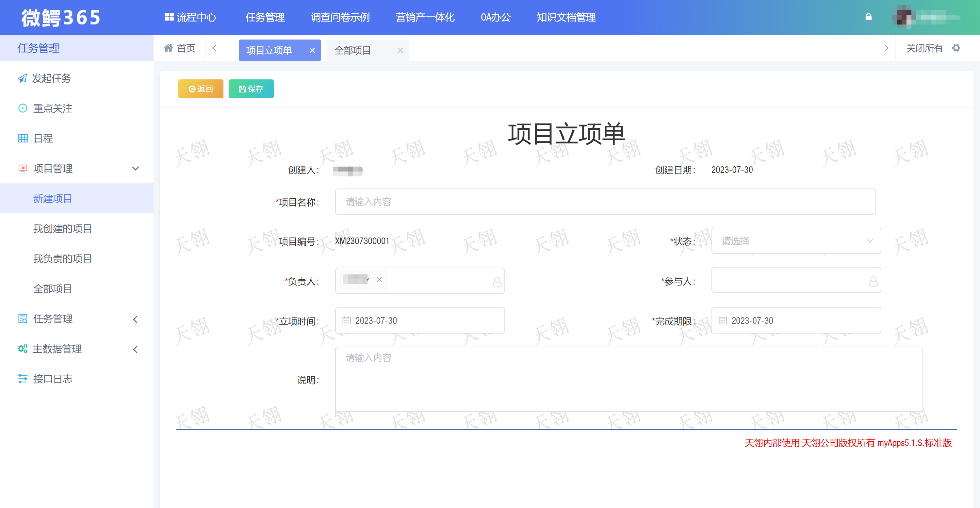Click person icon in 负责人 field
This screenshot has width=980, height=508.
pyautogui.click(x=497, y=282)
